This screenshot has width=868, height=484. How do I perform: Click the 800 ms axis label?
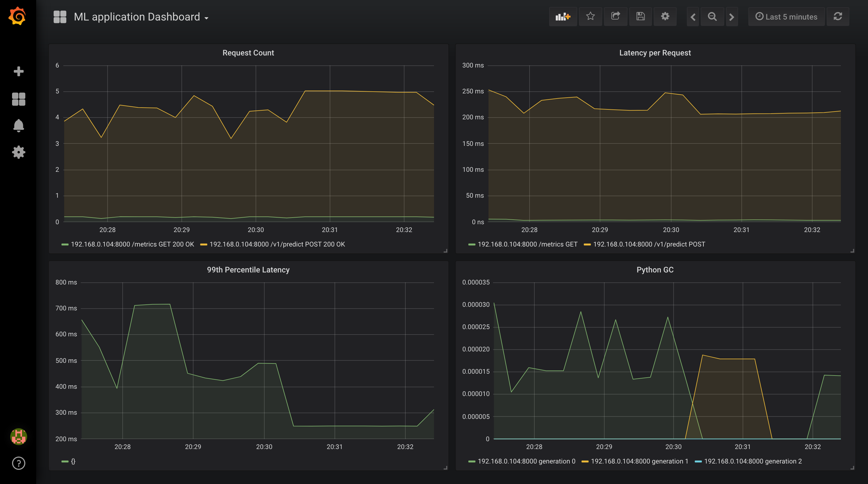coord(66,282)
